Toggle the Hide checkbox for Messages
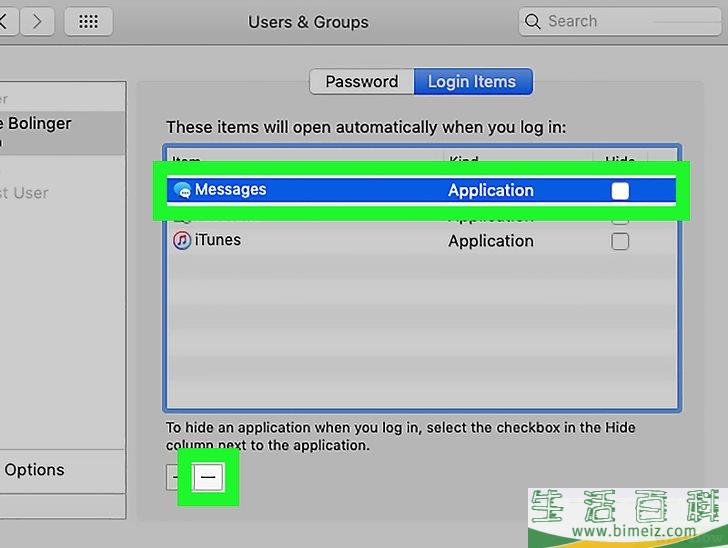Image resolution: width=728 pixels, height=548 pixels. tap(620, 191)
